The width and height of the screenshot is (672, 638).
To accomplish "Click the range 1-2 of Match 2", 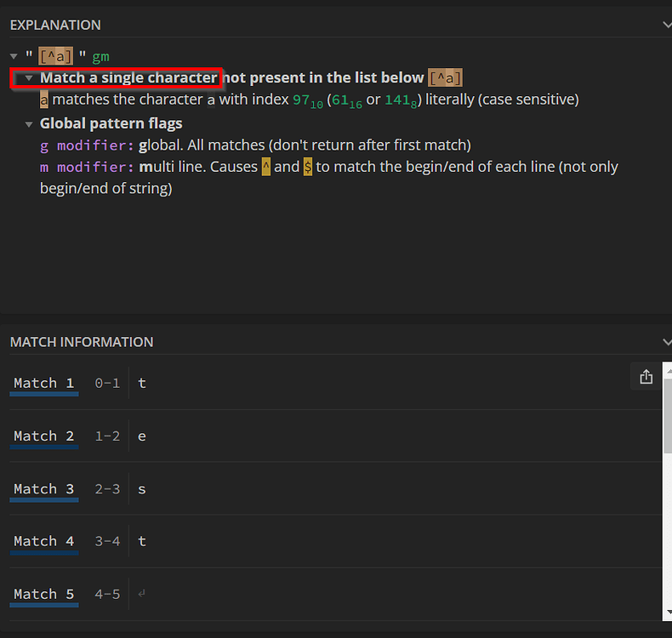I will 107,436.
